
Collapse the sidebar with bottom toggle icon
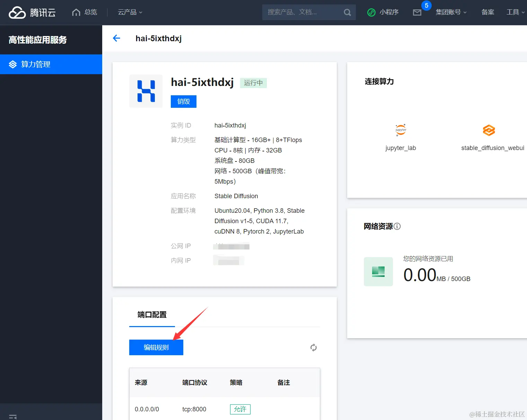tap(13, 417)
